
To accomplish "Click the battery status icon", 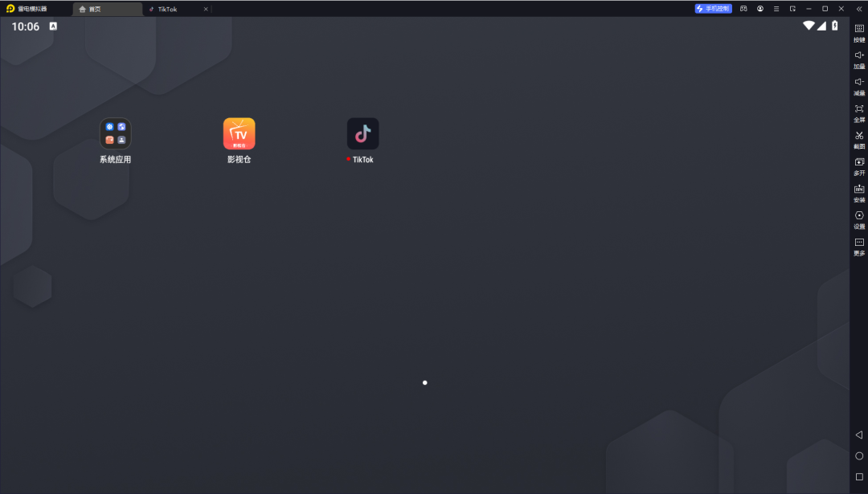I will 835,26.
